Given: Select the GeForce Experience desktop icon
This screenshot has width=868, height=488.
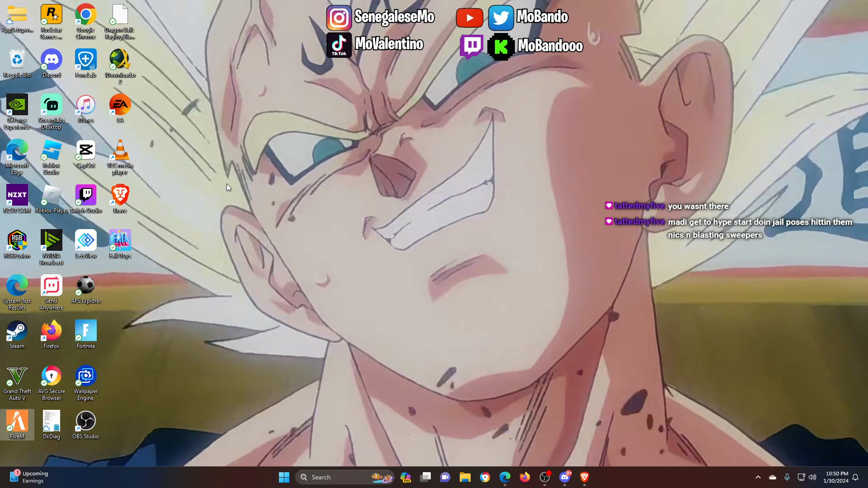Looking at the screenshot, I should 17,112.
